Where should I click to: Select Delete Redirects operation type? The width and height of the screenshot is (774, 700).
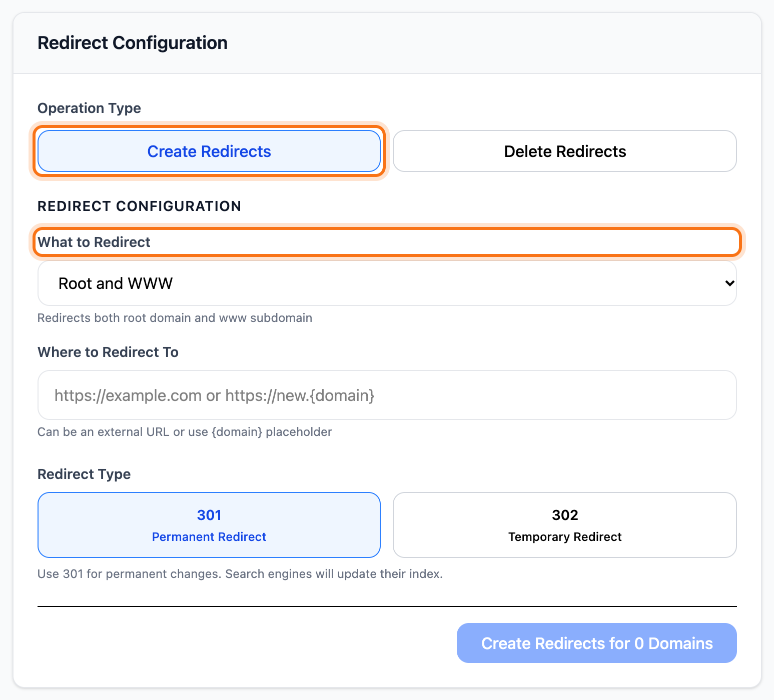(x=565, y=151)
